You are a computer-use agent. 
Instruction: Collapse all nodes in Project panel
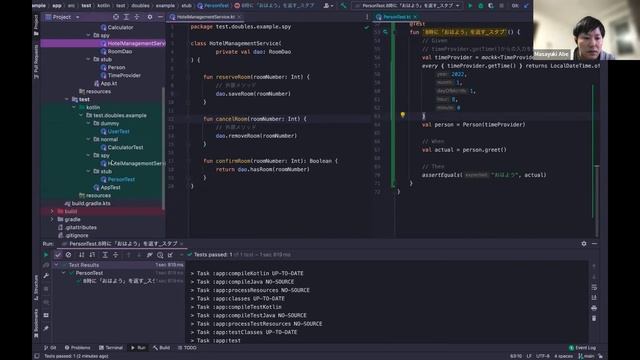pos(137,17)
